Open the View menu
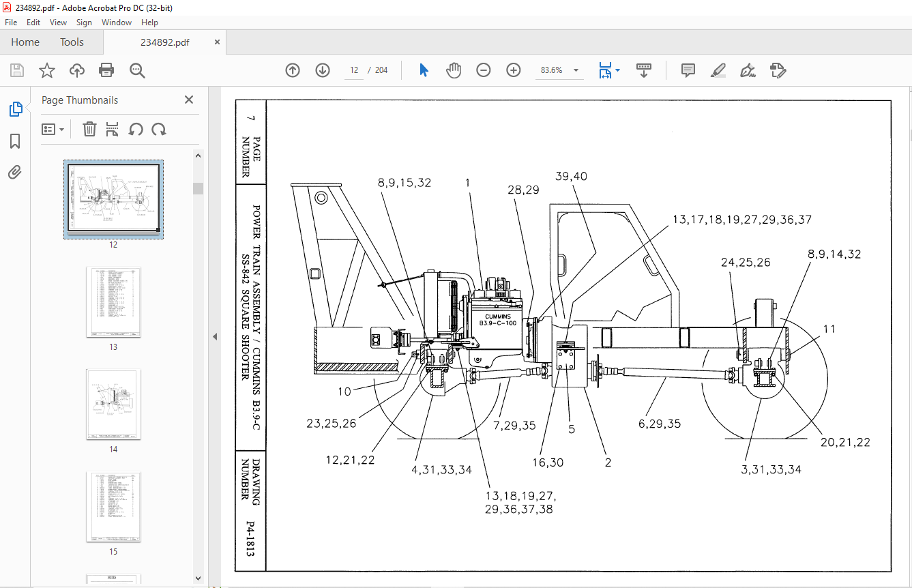The height and width of the screenshot is (588, 912). (x=59, y=23)
